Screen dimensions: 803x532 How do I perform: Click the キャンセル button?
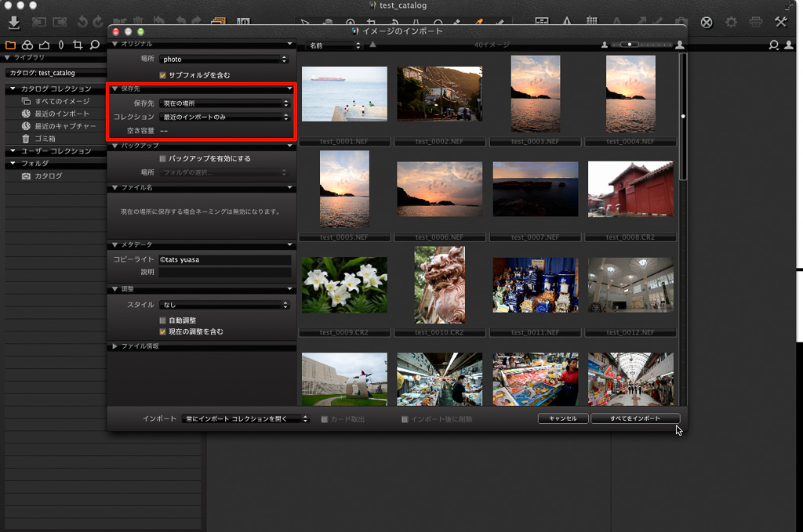click(562, 418)
